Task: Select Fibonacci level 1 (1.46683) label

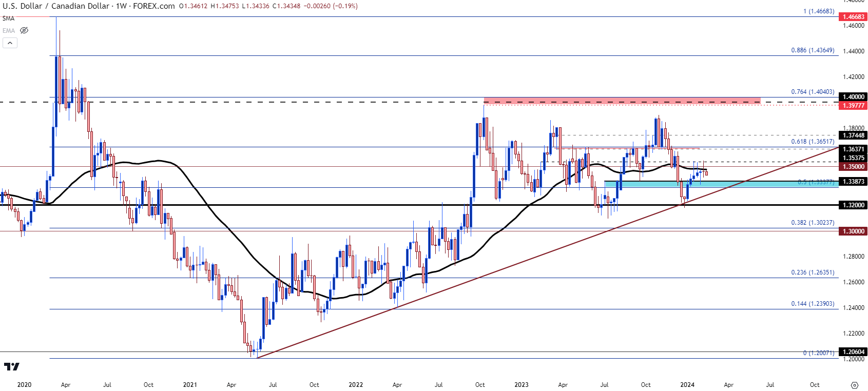Action: click(x=819, y=11)
